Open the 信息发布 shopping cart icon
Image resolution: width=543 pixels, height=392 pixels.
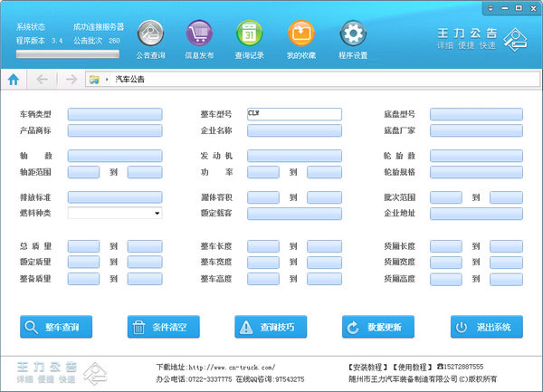click(x=199, y=35)
